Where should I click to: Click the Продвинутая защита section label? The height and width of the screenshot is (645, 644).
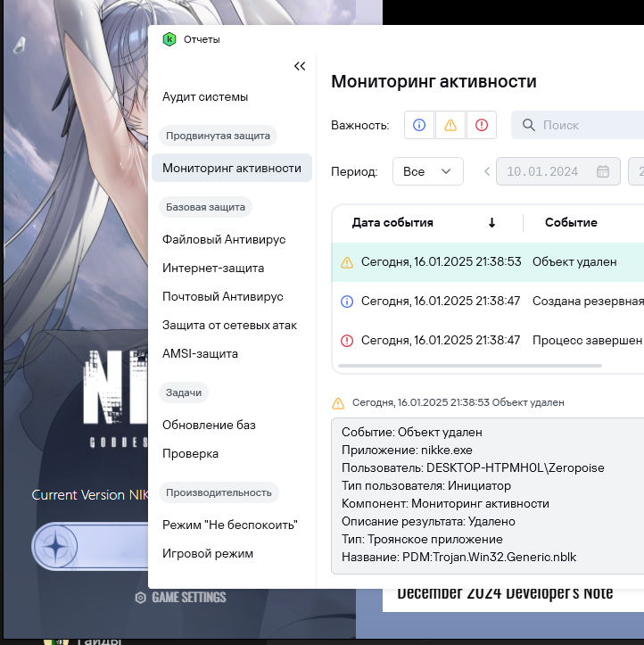point(218,136)
